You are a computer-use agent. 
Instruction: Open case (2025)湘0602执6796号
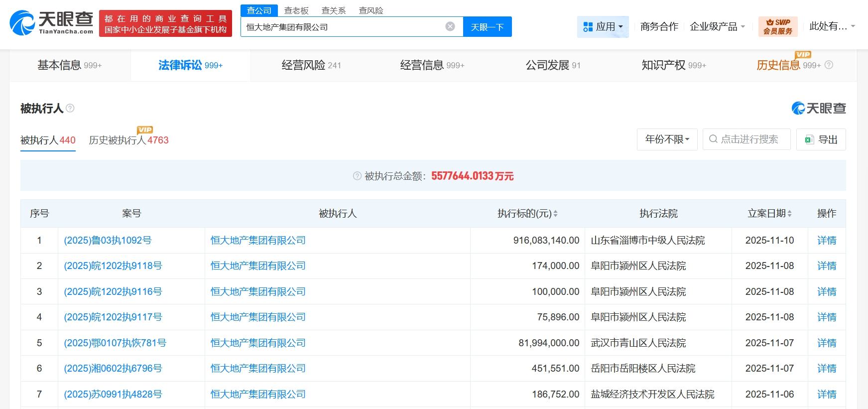click(x=113, y=369)
